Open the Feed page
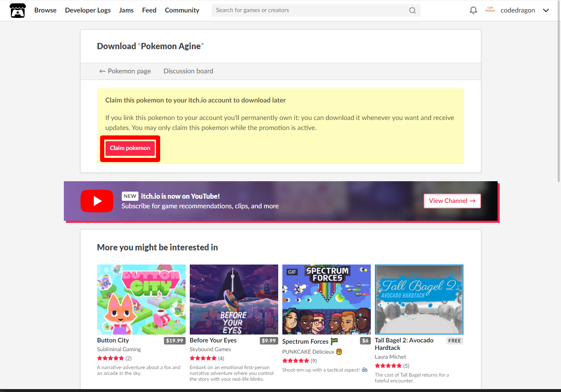The image size is (561, 392). tap(149, 10)
